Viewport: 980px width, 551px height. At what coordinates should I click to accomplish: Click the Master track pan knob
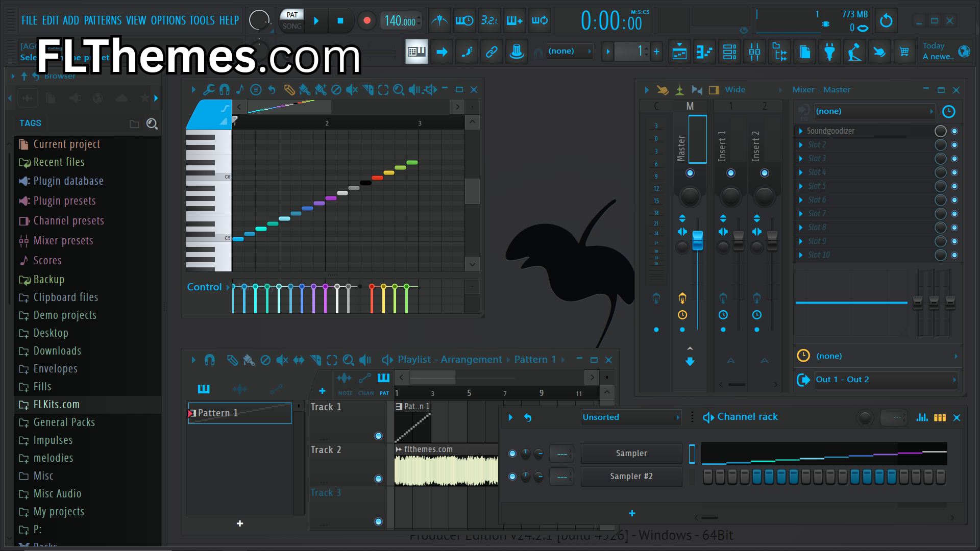click(690, 196)
